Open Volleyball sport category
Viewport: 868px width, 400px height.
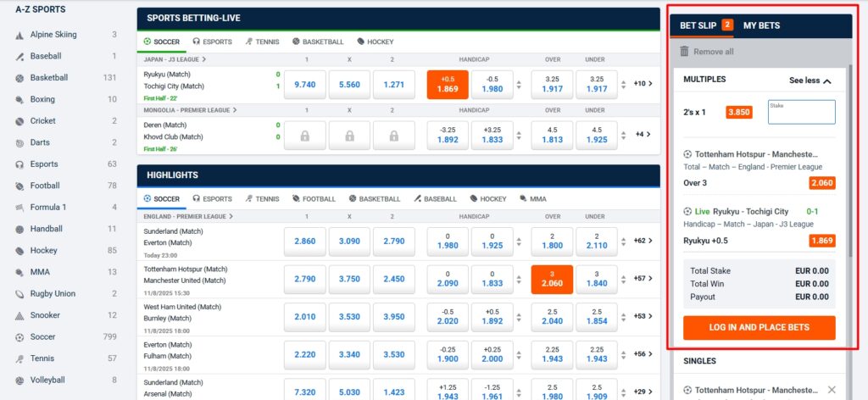click(66, 380)
